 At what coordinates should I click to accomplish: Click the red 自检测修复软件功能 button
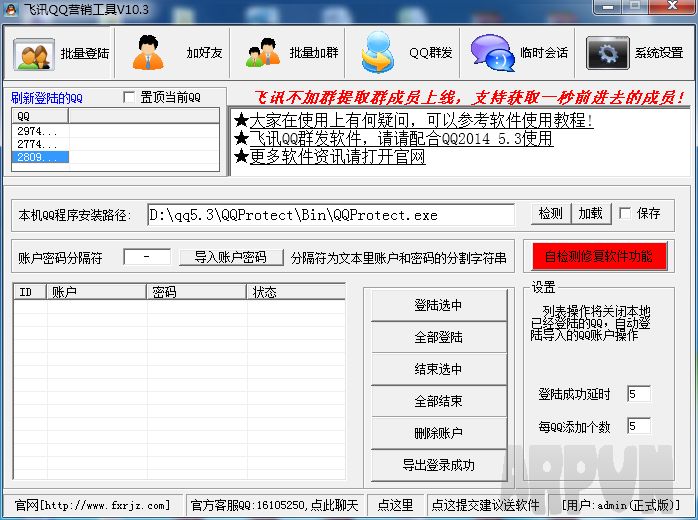pos(599,256)
